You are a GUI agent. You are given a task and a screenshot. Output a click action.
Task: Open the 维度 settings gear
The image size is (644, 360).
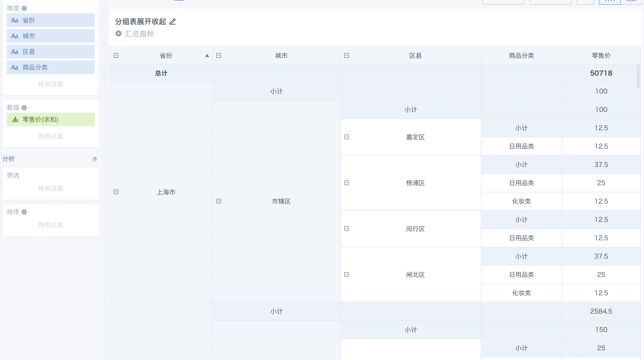coord(24,8)
